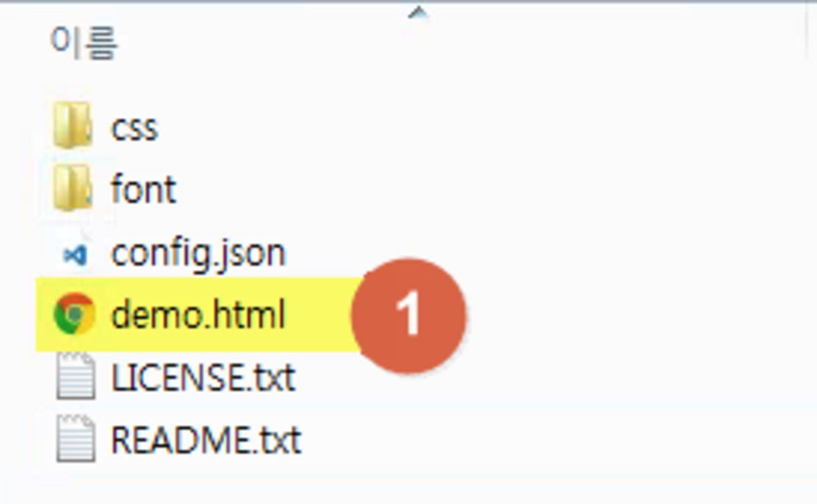Click the red number 1 badge

409,315
